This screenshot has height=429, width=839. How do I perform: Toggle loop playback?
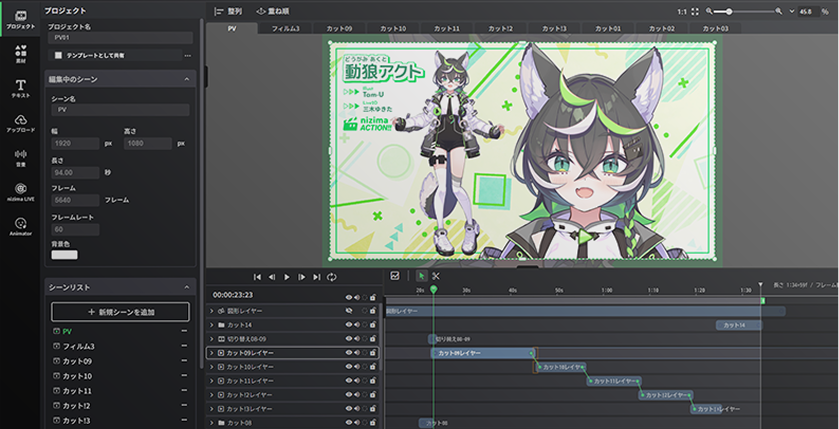pos(332,277)
